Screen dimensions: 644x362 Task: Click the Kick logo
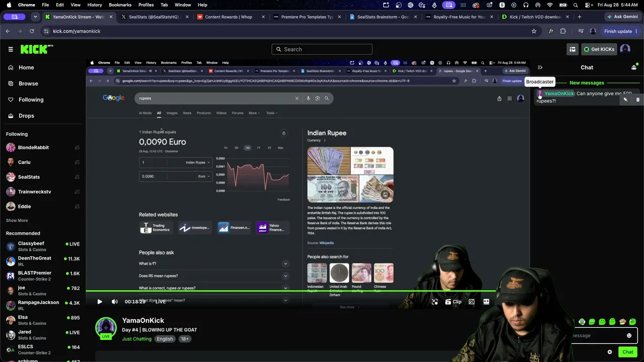(x=37, y=49)
